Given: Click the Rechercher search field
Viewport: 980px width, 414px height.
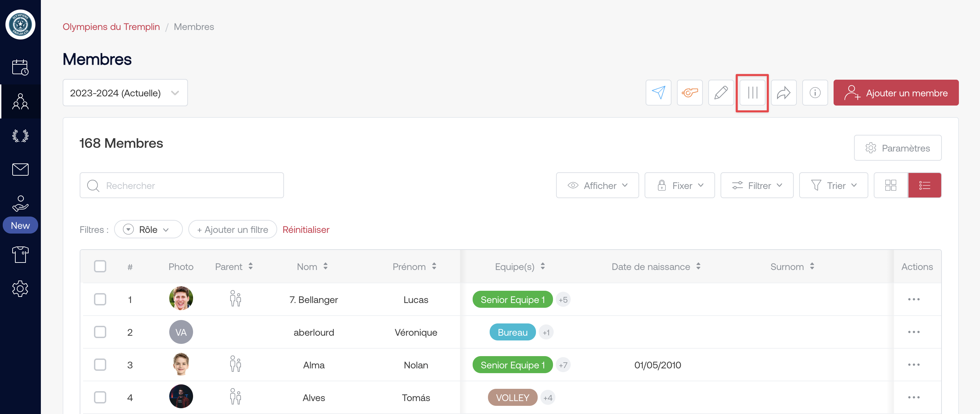Looking at the screenshot, I should pyautogui.click(x=181, y=185).
